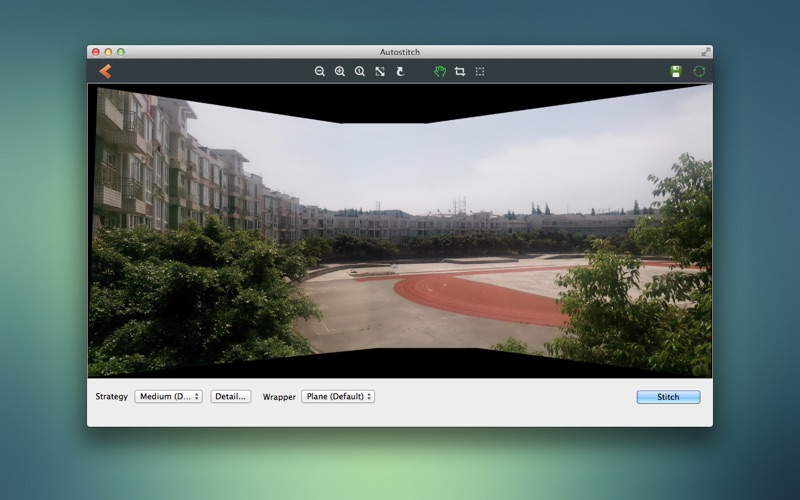
Task: Minimize the Autostitch window
Action: tap(108, 52)
